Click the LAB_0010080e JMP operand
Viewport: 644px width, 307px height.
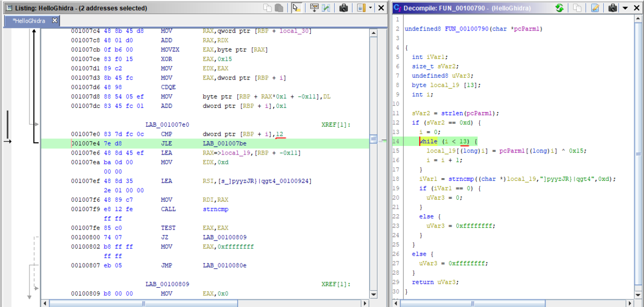224,265
